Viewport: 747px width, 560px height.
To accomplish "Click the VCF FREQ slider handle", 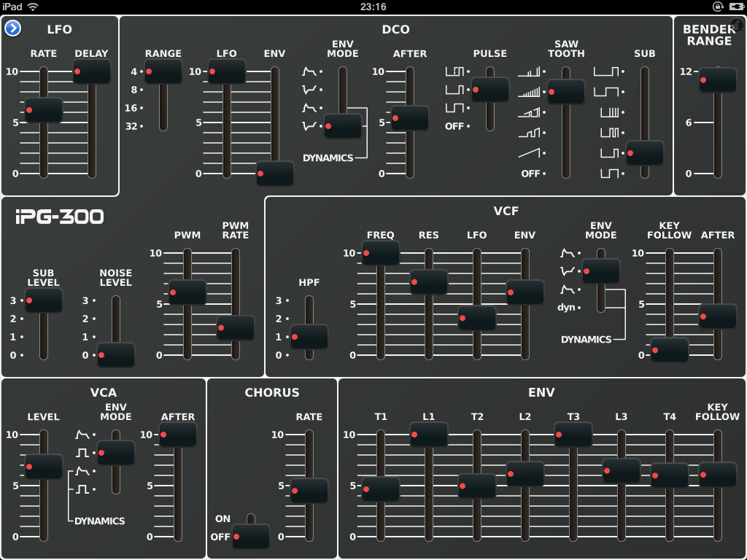I will click(x=380, y=253).
